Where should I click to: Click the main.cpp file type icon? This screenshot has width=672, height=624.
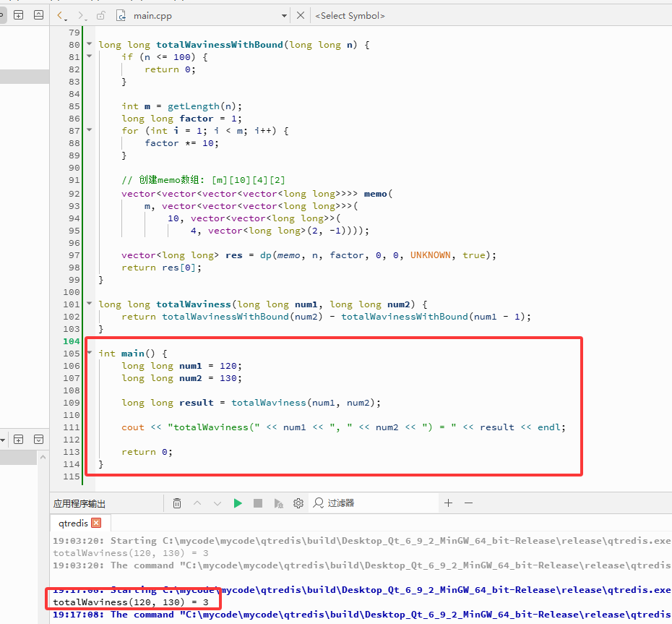121,16
